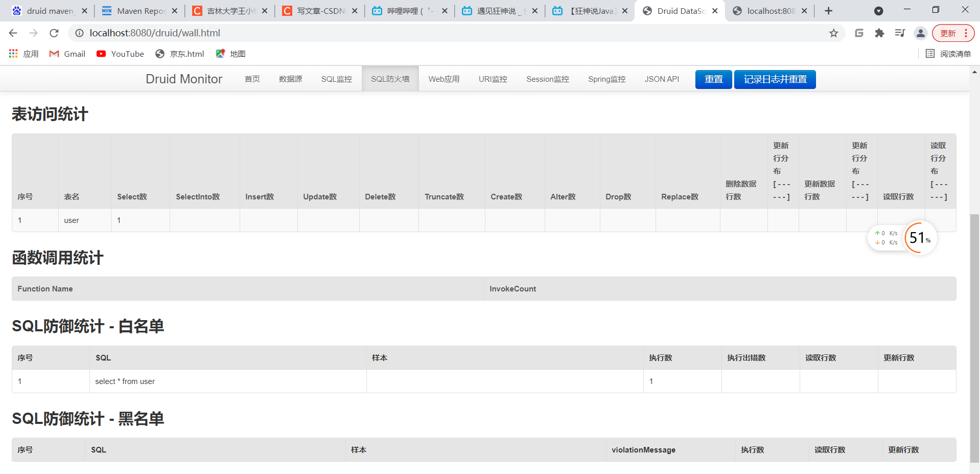Go back with the browser back arrow

(13, 33)
